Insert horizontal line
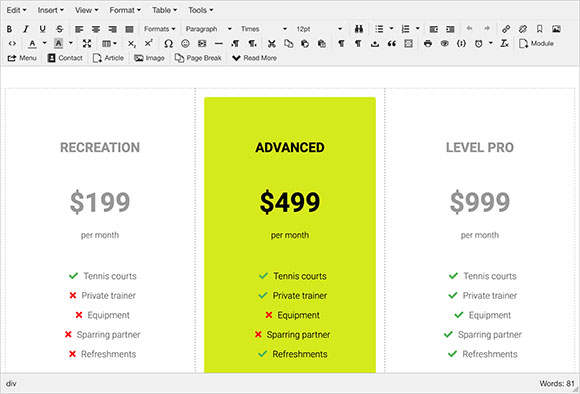Image resolution: width=580 pixels, height=394 pixels. click(x=219, y=44)
